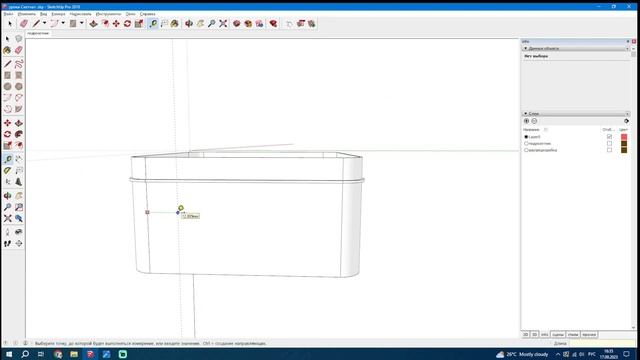Click the Длина measurements input box
640x360 pixels.
(602, 343)
